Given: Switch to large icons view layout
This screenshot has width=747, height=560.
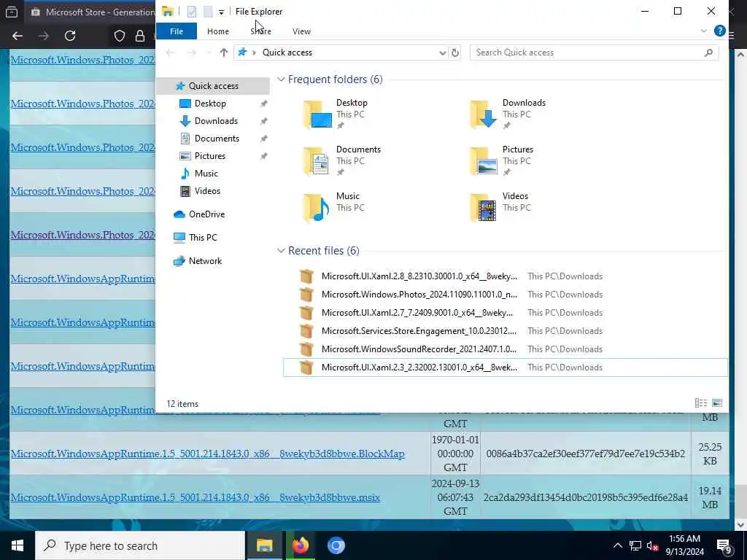Looking at the screenshot, I should coord(716,402).
